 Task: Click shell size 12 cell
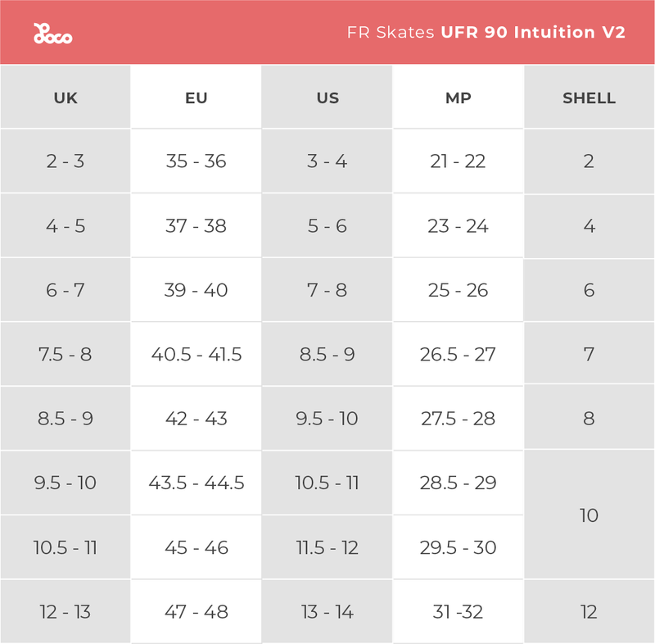[589, 612]
